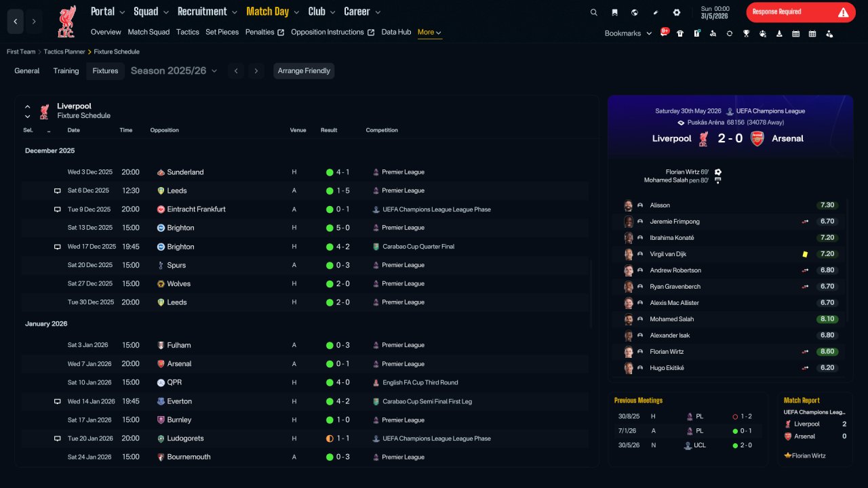Screen dimensions: 868x488
Task: Click the Liverpool club crest in top-left
Action: pos(66,22)
